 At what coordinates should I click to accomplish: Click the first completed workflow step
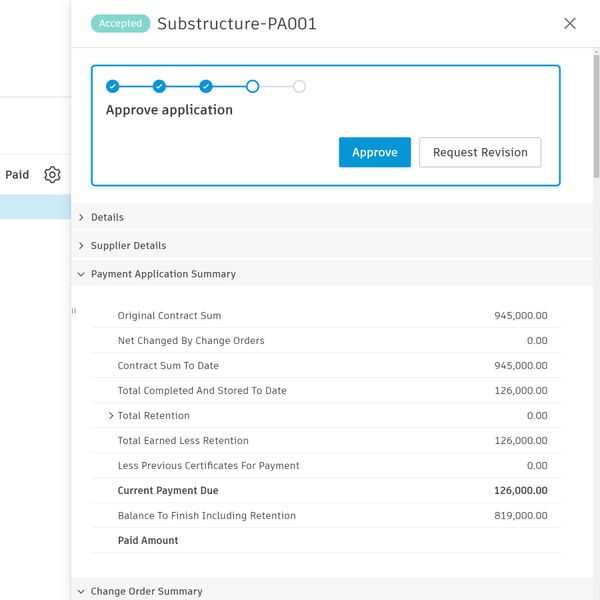[x=112, y=86]
